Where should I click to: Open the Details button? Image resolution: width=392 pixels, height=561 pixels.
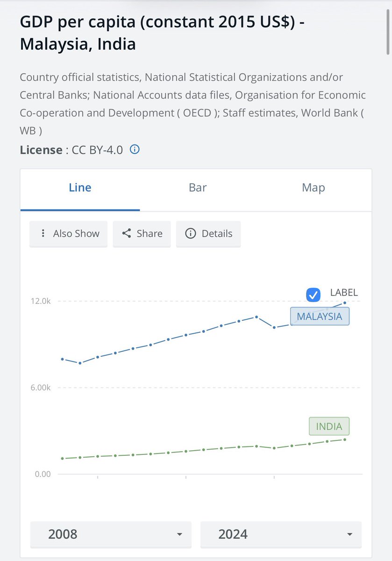[208, 234]
